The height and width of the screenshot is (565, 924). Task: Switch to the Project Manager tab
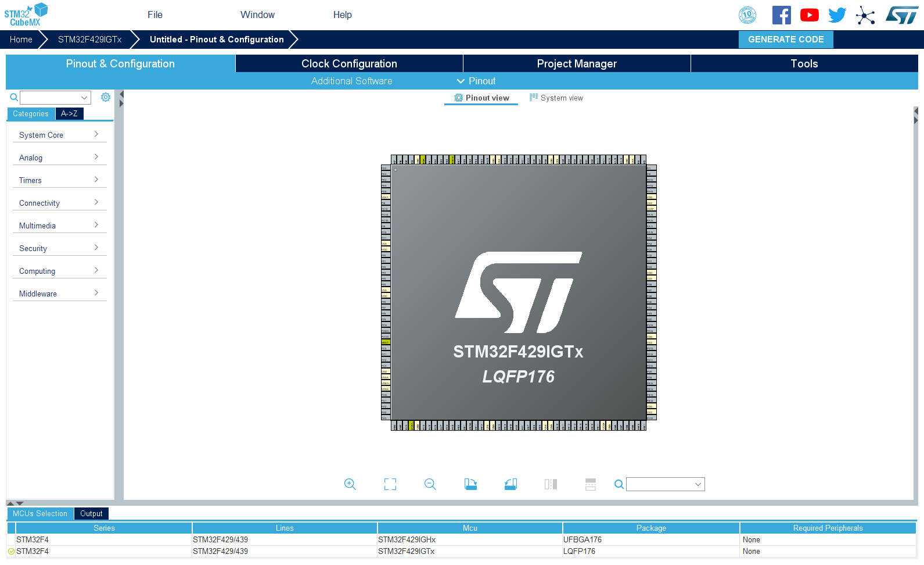pos(577,64)
